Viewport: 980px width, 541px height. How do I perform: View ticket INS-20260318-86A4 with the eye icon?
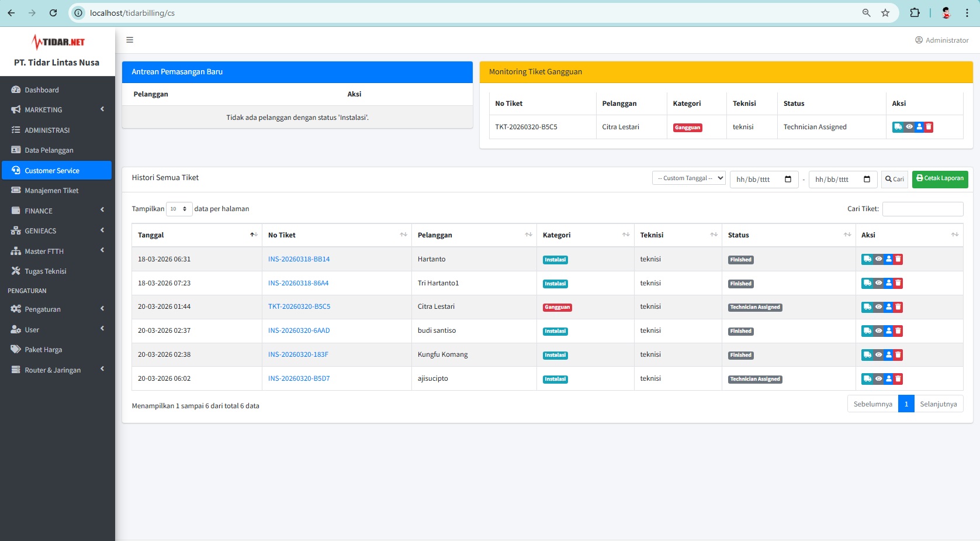878,283
